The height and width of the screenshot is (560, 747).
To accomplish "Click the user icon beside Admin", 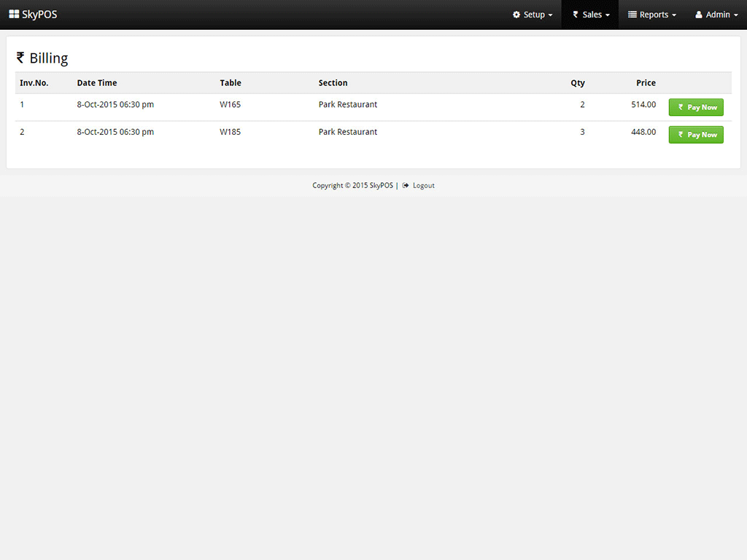I will point(699,15).
